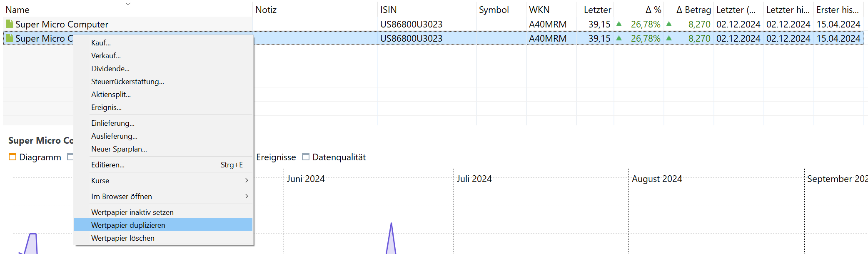This screenshot has height=254, width=868.
Task: Click the Super Micro Co heading below the table
Action: tap(41, 141)
